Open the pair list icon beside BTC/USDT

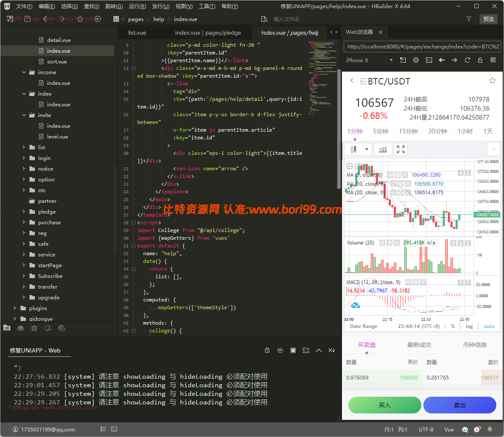363,81
